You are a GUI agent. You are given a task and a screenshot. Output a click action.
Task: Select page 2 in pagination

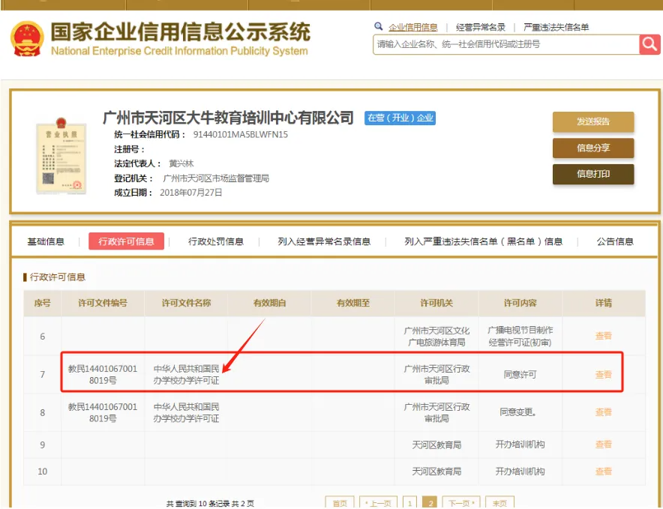(x=430, y=503)
